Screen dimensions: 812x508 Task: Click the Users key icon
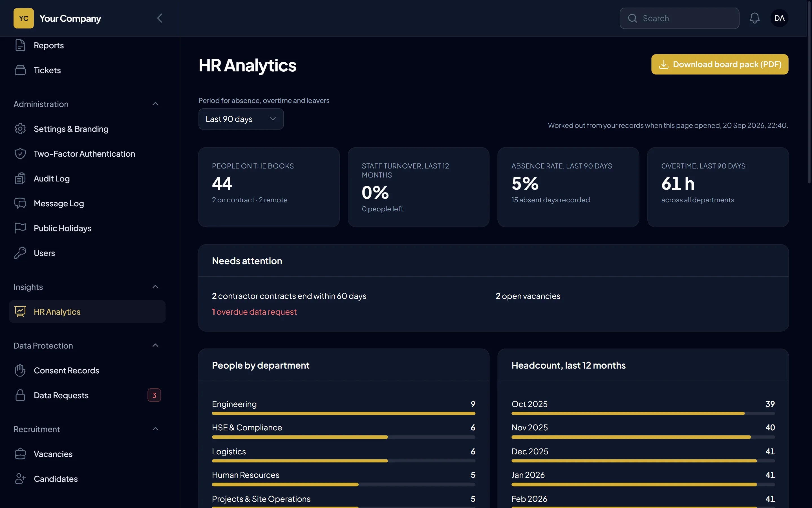[x=20, y=253]
